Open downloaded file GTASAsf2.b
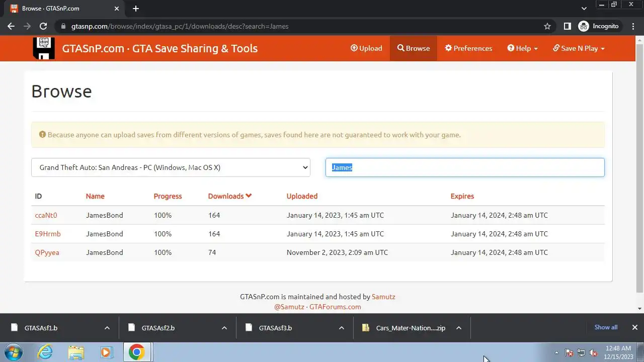Image resolution: width=644 pixels, height=362 pixels. click(158, 328)
